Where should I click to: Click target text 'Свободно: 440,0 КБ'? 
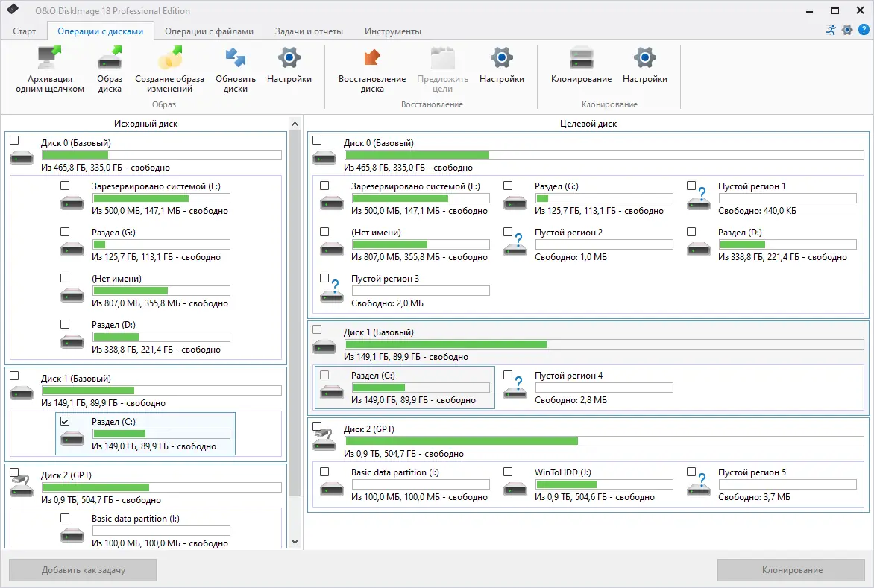[757, 211]
